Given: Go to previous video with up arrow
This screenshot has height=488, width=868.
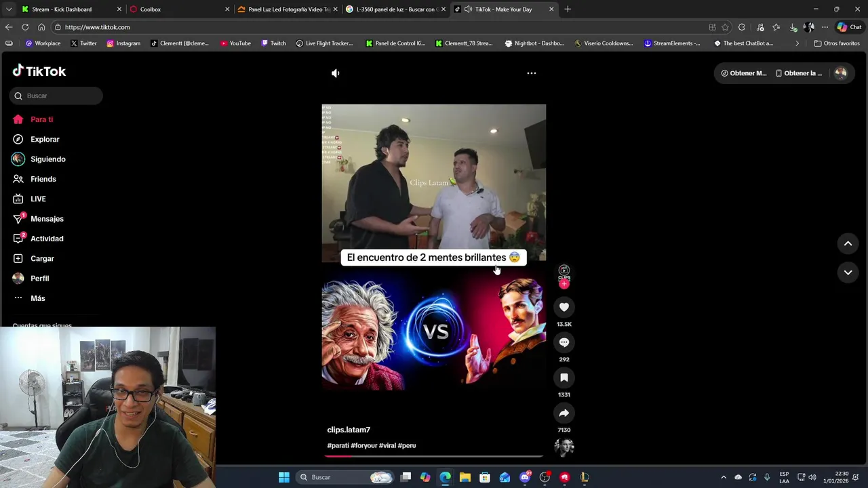Looking at the screenshot, I should click(848, 243).
